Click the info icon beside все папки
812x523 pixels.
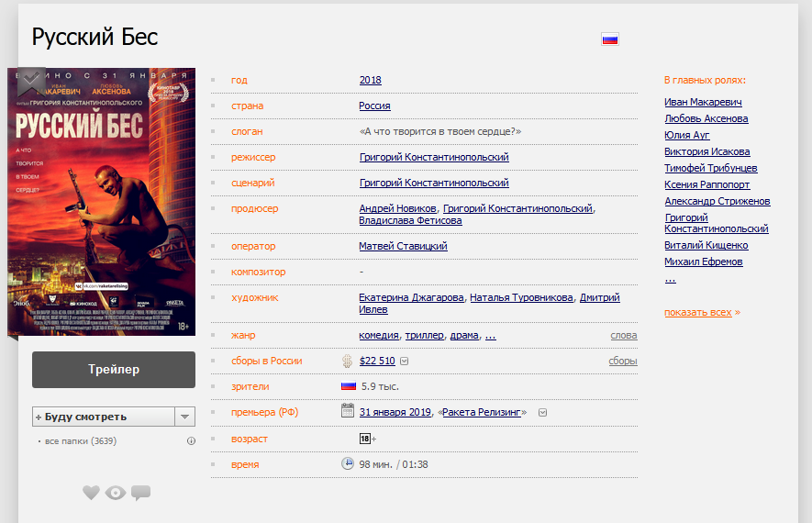point(191,441)
